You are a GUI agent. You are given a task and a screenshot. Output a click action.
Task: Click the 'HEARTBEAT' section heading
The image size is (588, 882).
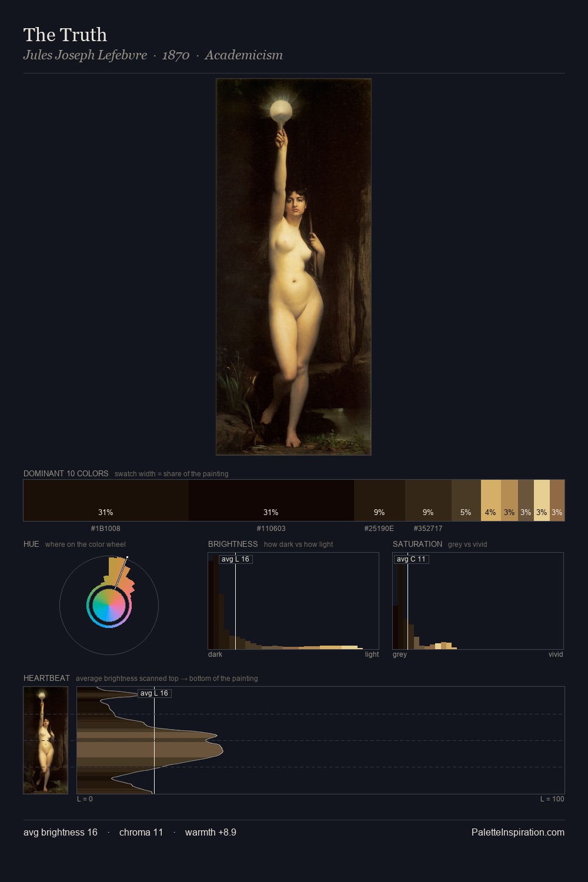point(46,678)
